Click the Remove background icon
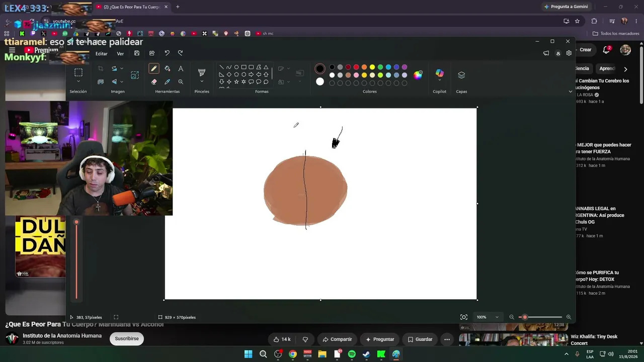This screenshot has height=362, width=644. point(101,81)
